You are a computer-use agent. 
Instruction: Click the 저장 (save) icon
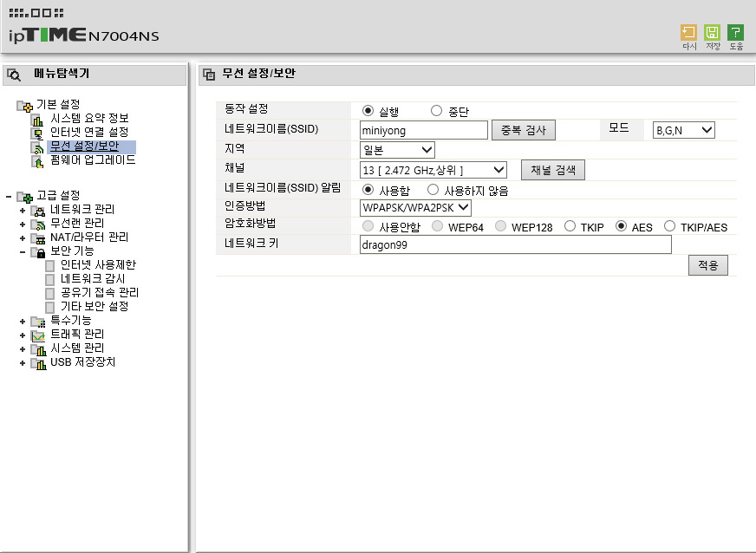point(712,33)
